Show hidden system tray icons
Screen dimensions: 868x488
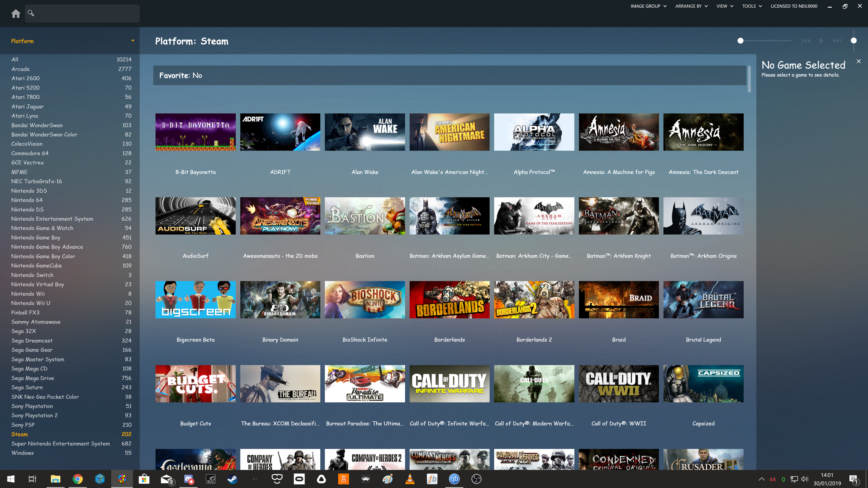[762, 479]
